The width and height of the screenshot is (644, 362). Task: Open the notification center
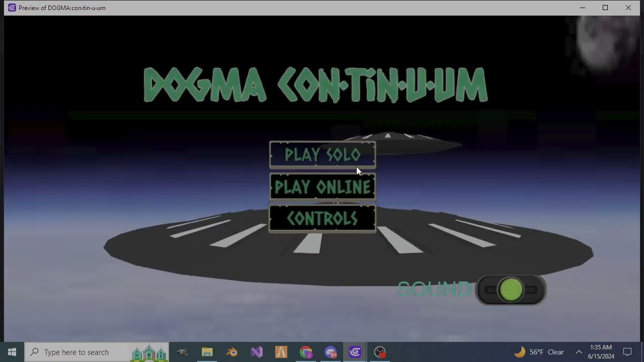tap(627, 352)
